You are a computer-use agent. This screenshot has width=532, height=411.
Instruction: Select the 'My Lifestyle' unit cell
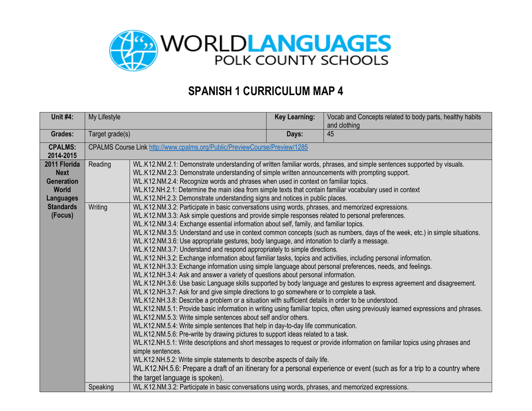click(x=104, y=117)
